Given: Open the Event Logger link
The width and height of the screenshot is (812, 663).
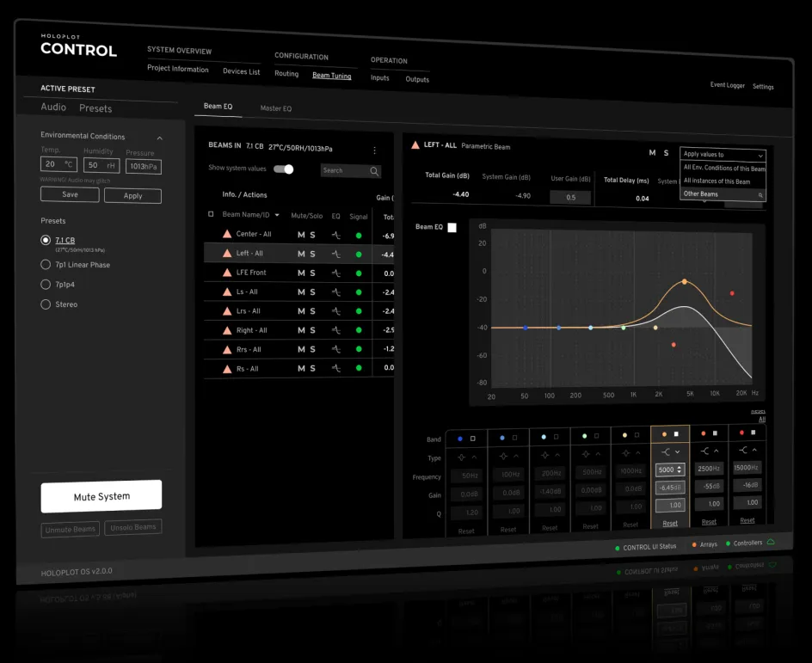Looking at the screenshot, I should click(x=727, y=85).
